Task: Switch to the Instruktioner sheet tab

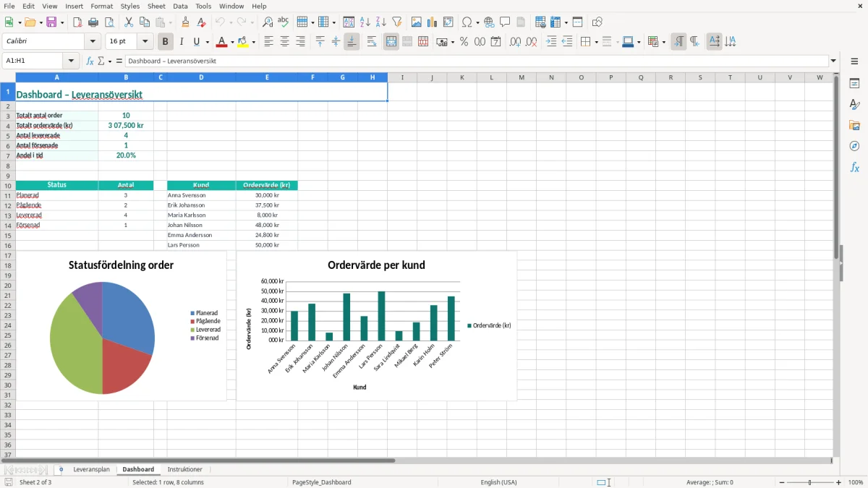Action: click(185, 469)
